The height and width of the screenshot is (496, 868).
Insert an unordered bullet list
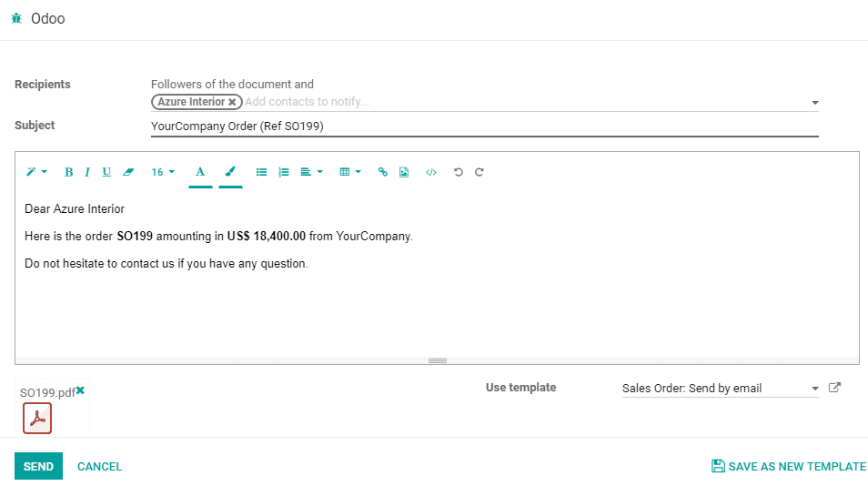click(261, 172)
